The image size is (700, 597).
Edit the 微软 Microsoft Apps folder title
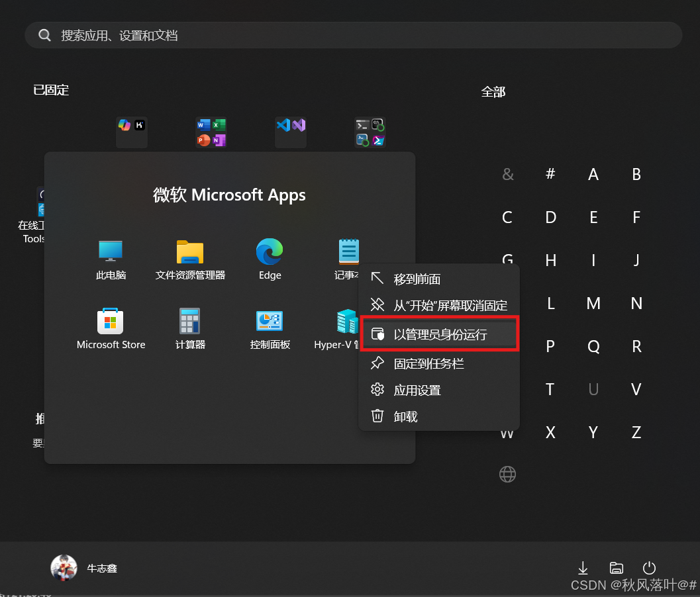(229, 195)
